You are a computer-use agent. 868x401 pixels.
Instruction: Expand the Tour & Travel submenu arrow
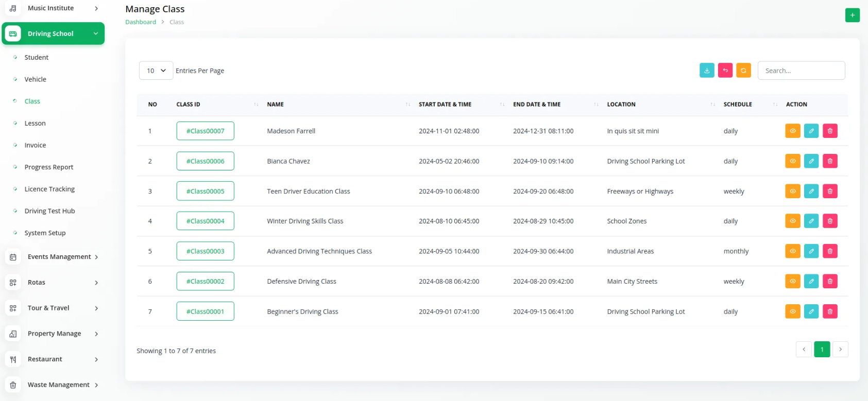pos(96,308)
